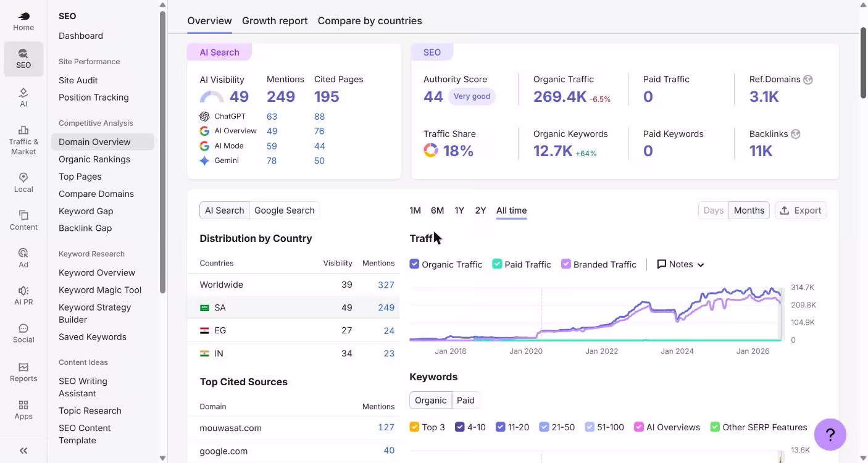
Task: Click the main page vertical scrollbar
Action: (x=864, y=62)
